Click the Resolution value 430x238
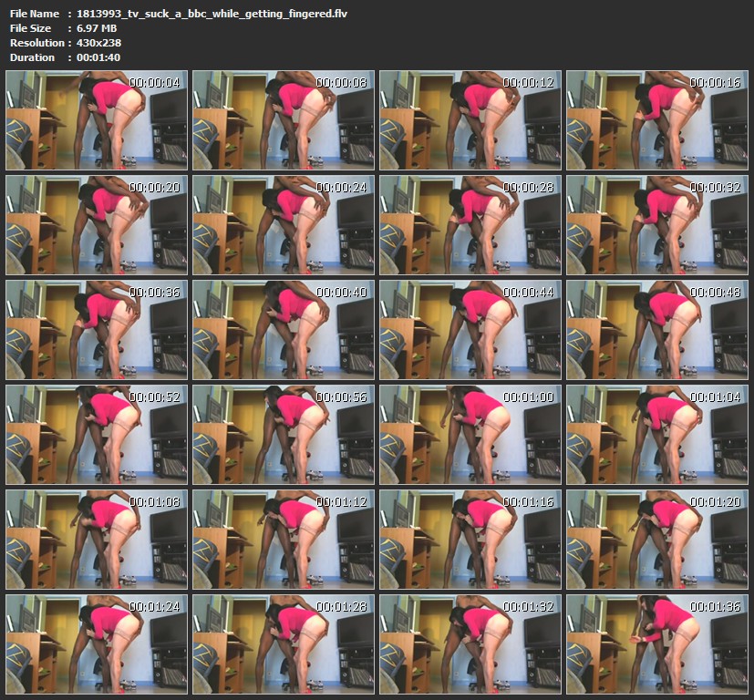This screenshot has width=754, height=700. (99, 43)
